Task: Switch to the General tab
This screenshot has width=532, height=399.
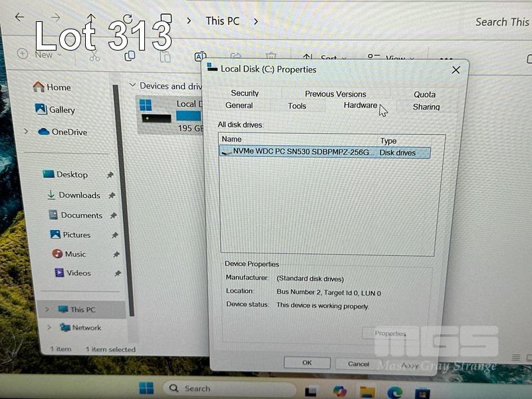Action: point(239,106)
